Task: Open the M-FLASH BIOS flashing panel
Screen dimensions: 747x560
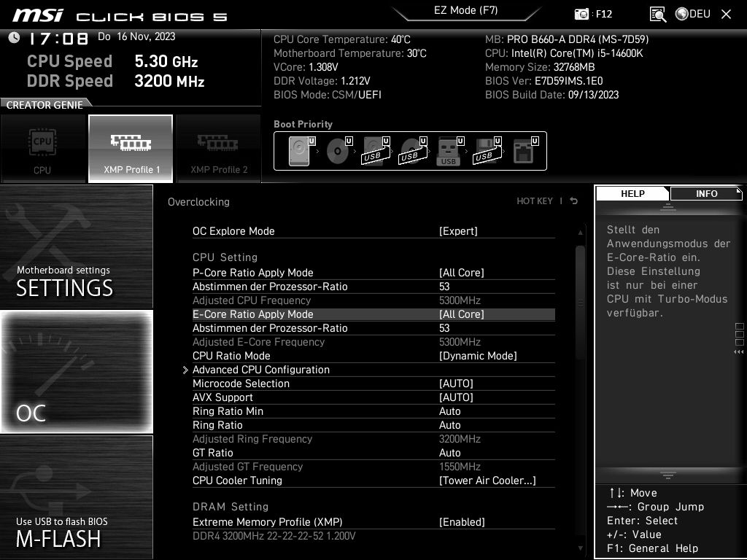Action: 76,497
